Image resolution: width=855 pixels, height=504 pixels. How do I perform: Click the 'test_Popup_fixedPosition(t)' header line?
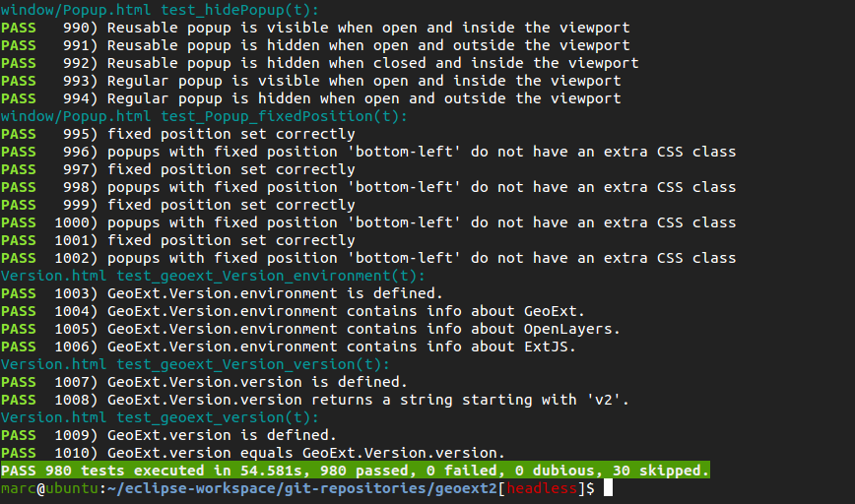click(x=204, y=116)
